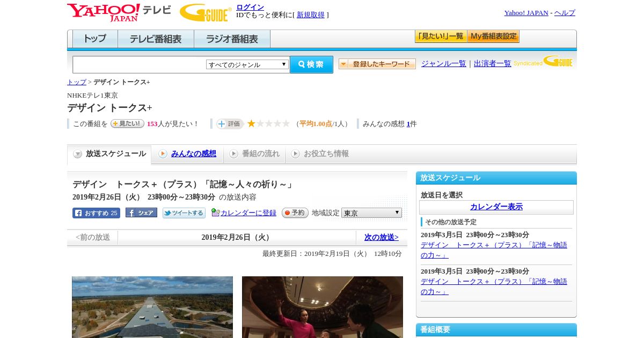The height and width of the screenshot is (338, 644).
Task: Open the 「見たい!」一覧 button
Action: coord(441,36)
